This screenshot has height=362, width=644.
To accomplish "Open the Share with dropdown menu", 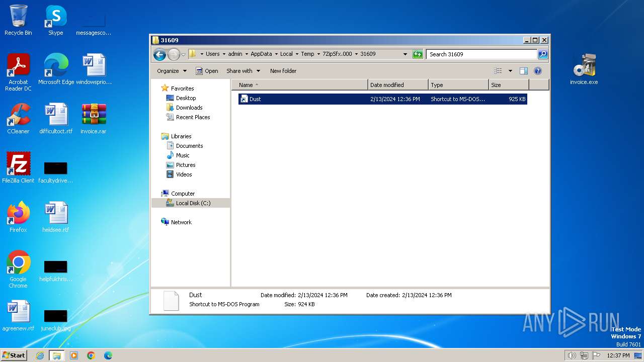I will click(243, 71).
